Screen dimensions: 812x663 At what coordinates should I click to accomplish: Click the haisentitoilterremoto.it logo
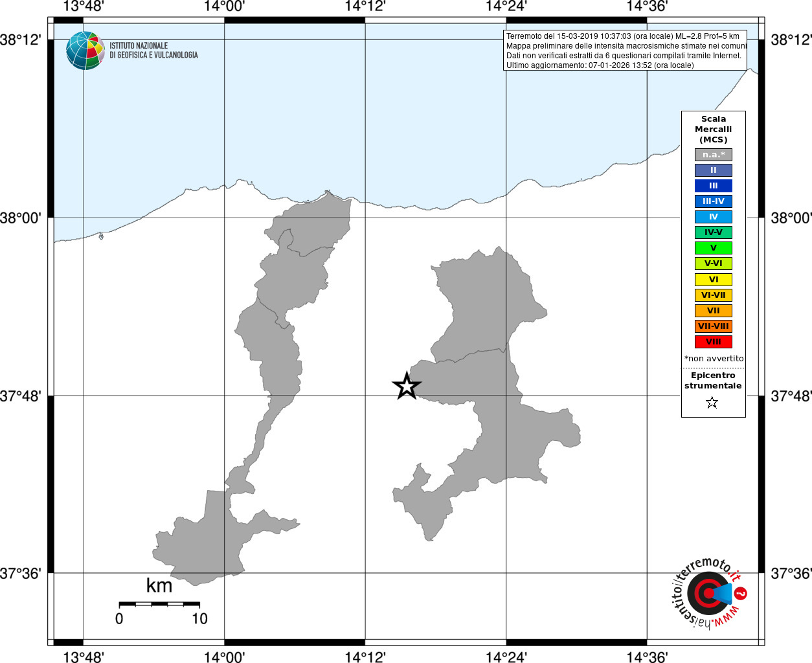pyautogui.click(x=708, y=592)
